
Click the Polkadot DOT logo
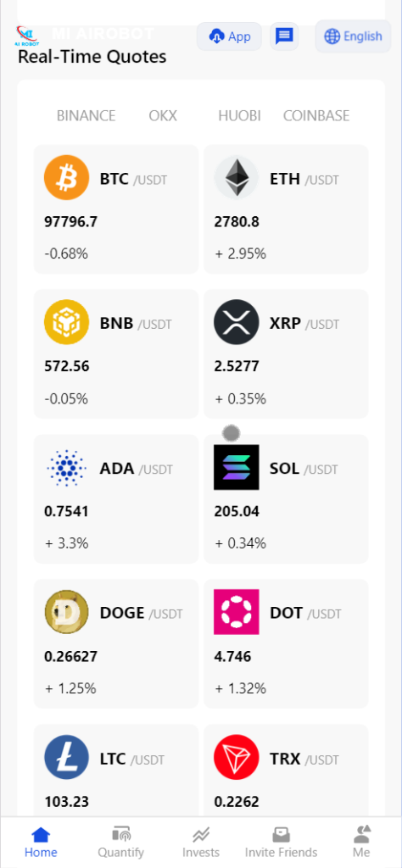coord(237,612)
